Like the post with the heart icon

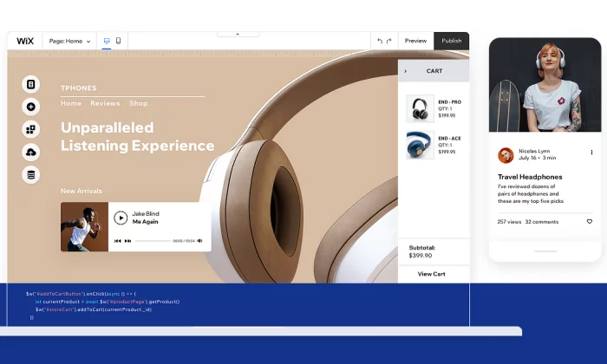coord(589,222)
